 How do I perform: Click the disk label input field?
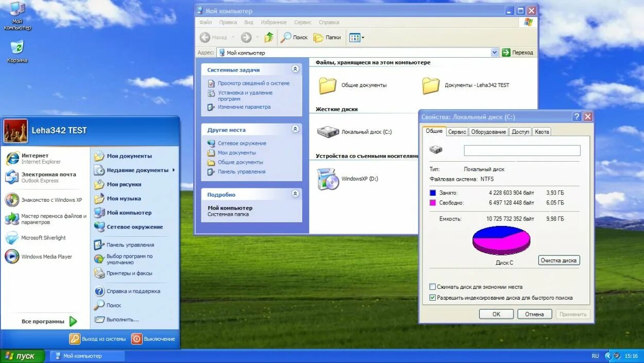[522, 150]
